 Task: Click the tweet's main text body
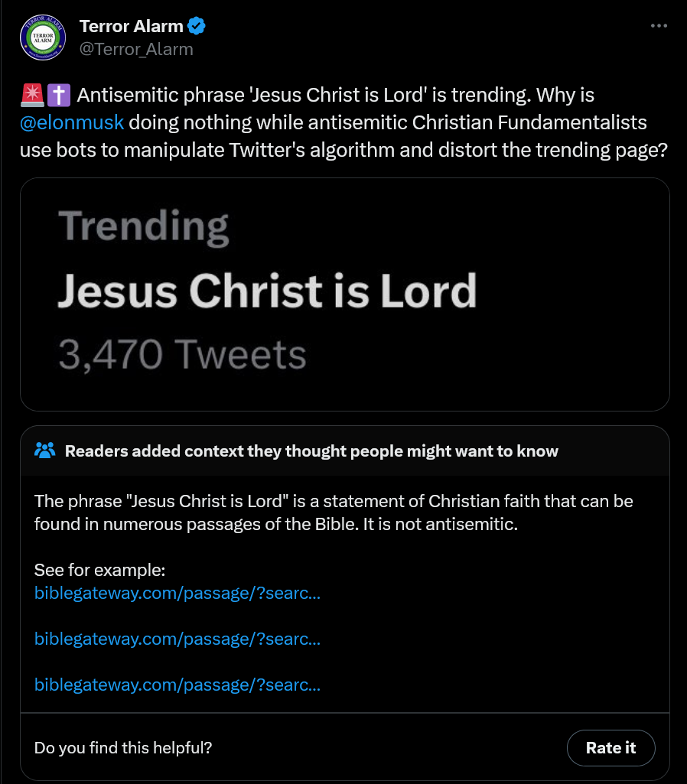[343, 122]
